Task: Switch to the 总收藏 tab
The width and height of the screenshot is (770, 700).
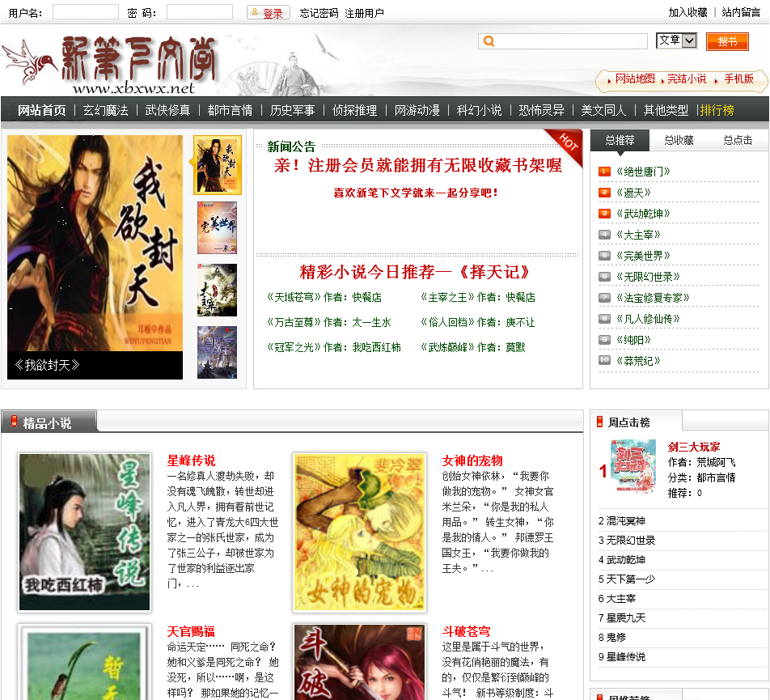Action: pyautogui.click(x=679, y=141)
